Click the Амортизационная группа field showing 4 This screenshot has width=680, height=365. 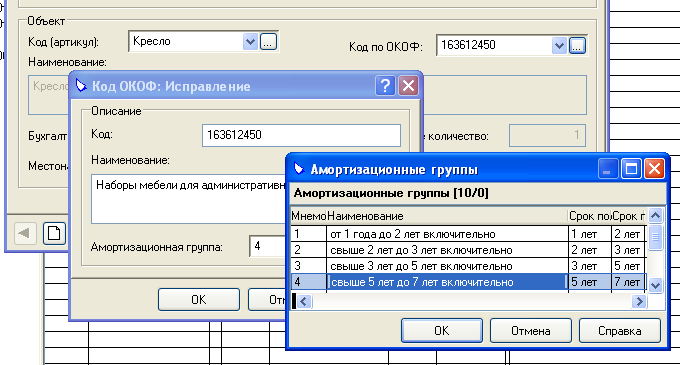click(x=268, y=246)
